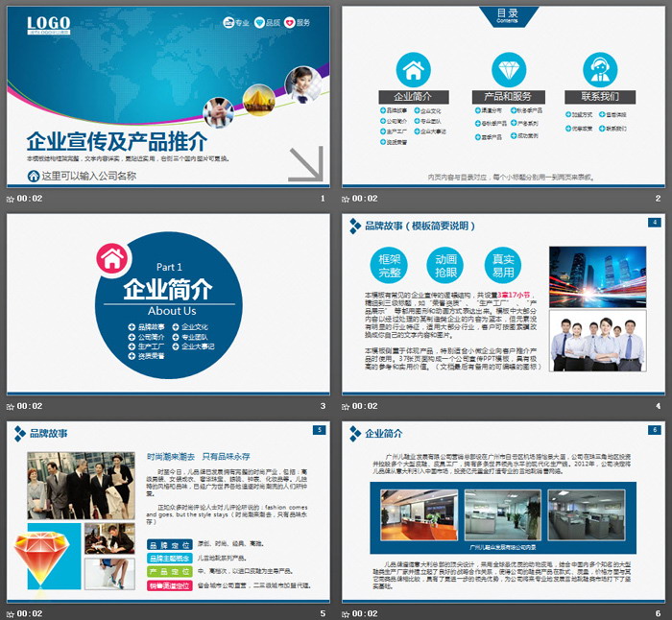Image resolution: width=672 pixels, height=620 pixels.
Task: Select slide 2 contents thumbnail
Action: [503, 97]
